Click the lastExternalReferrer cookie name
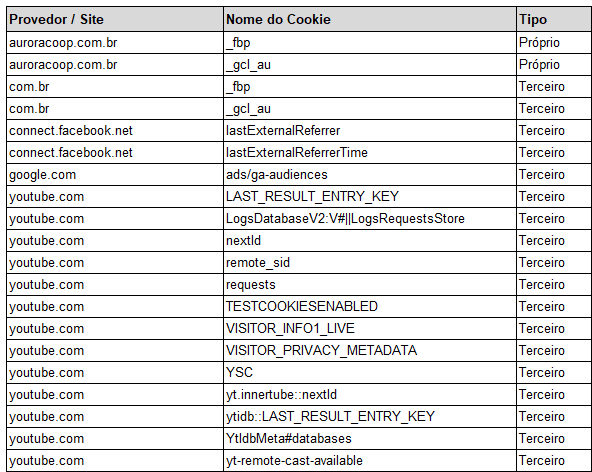The image size is (592, 472). coord(283,131)
